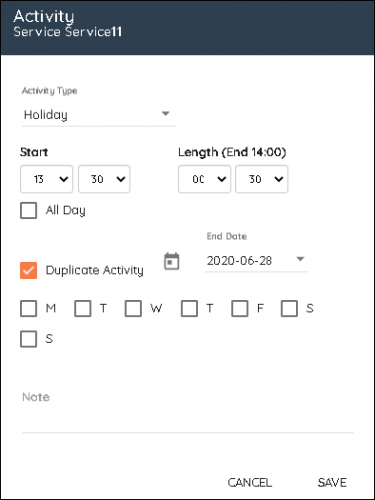Expand the End Date dropdown arrow
375x500 pixels.
click(300, 259)
